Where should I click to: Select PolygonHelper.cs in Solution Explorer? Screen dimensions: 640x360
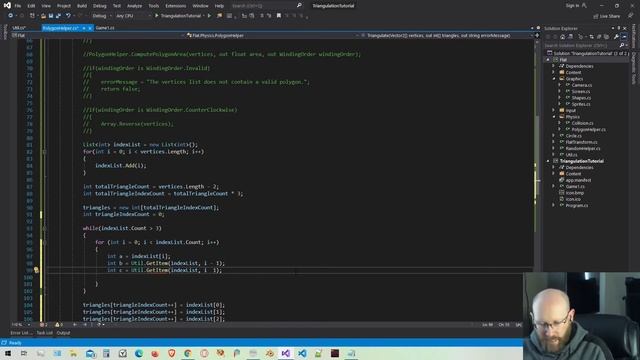pyautogui.click(x=588, y=129)
